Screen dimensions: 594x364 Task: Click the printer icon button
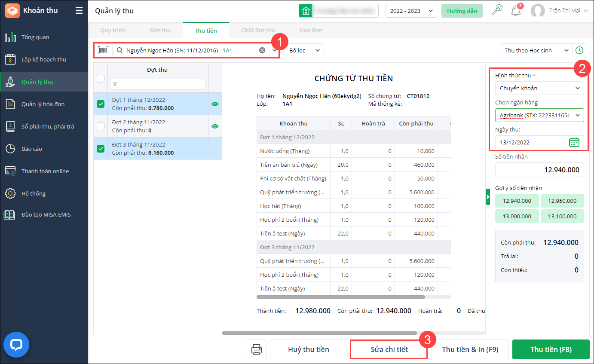pos(257,349)
